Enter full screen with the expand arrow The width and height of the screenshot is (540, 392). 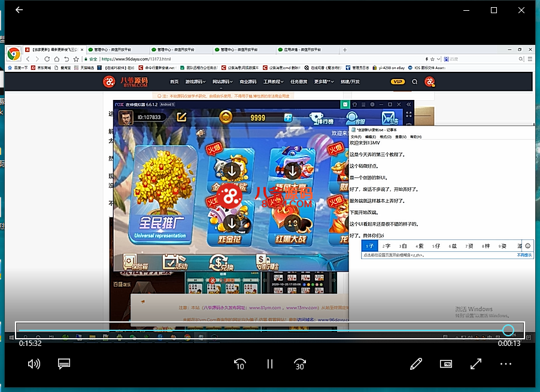[476, 363]
